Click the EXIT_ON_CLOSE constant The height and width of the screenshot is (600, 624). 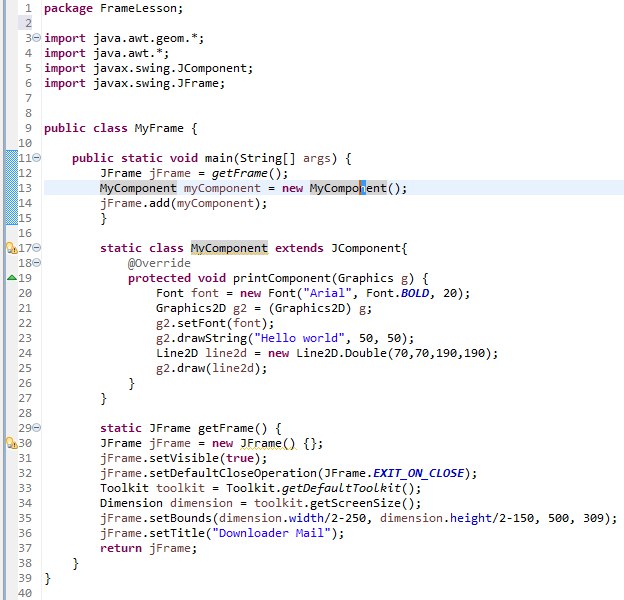pyautogui.click(x=418, y=473)
